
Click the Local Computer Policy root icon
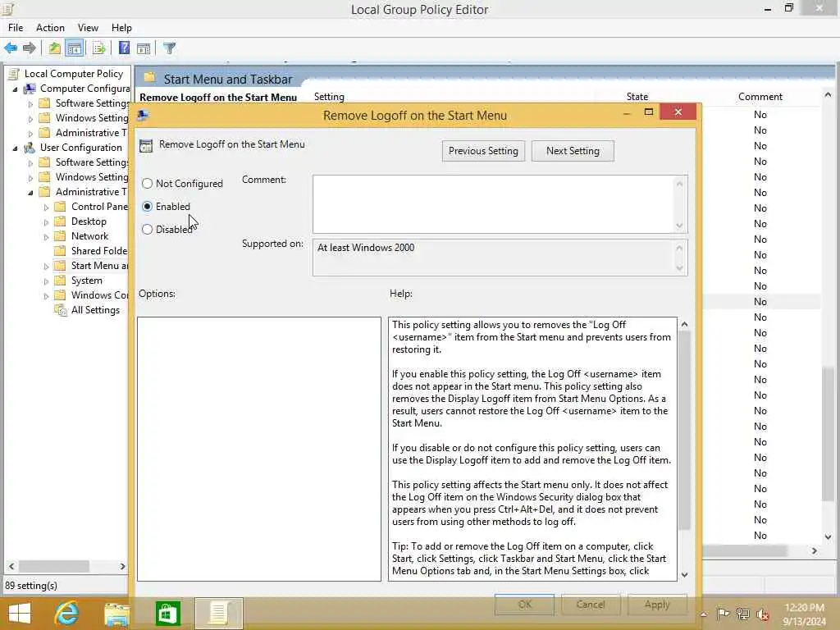(x=15, y=74)
